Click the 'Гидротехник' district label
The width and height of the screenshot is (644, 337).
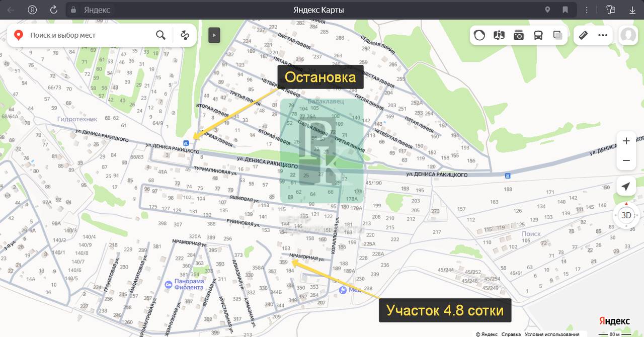77,119
